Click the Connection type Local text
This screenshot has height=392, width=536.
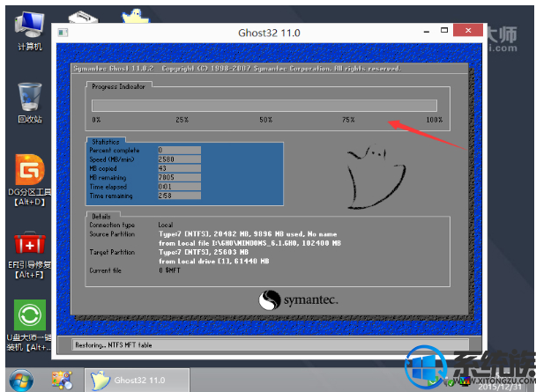point(166,225)
